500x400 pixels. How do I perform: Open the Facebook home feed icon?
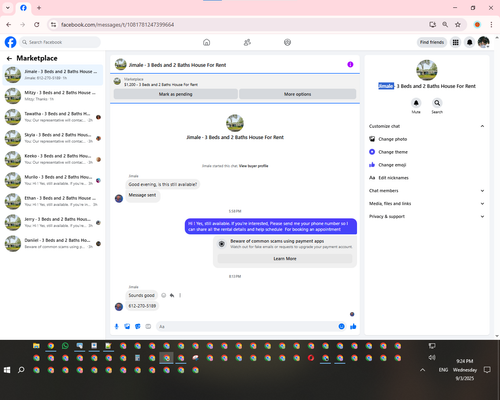207,42
